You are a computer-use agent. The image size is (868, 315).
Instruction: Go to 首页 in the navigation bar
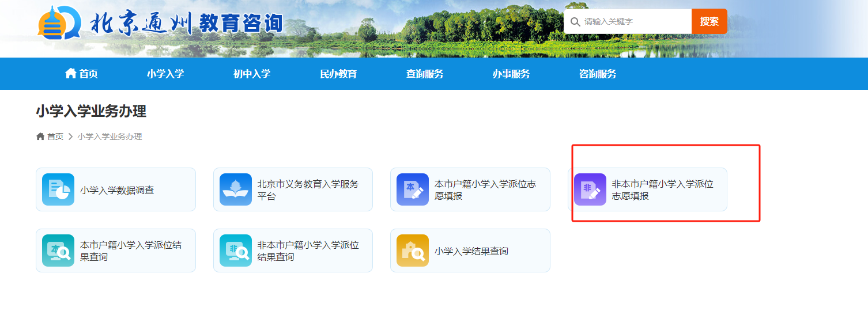(82, 74)
